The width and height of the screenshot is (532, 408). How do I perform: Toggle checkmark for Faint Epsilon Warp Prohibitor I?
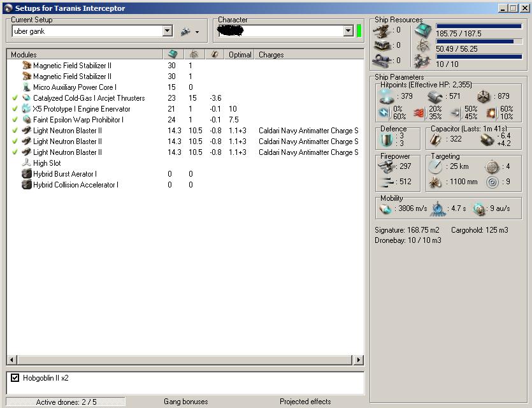pyautogui.click(x=15, y=119)
